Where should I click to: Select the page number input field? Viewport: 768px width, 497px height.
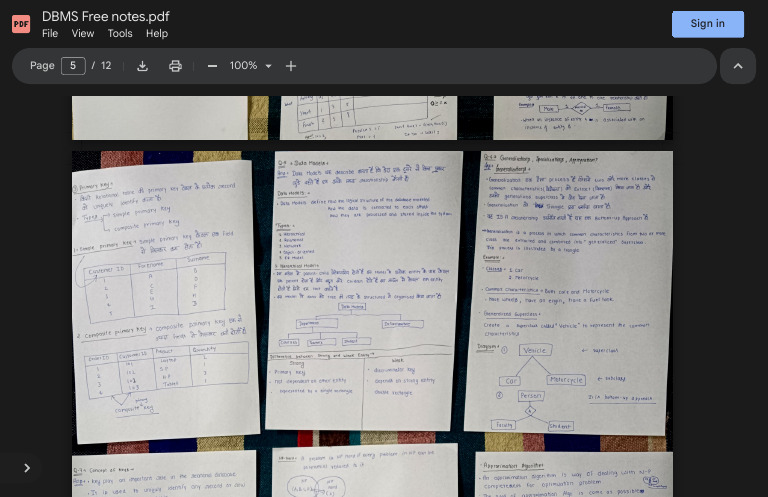click(73, 66)
